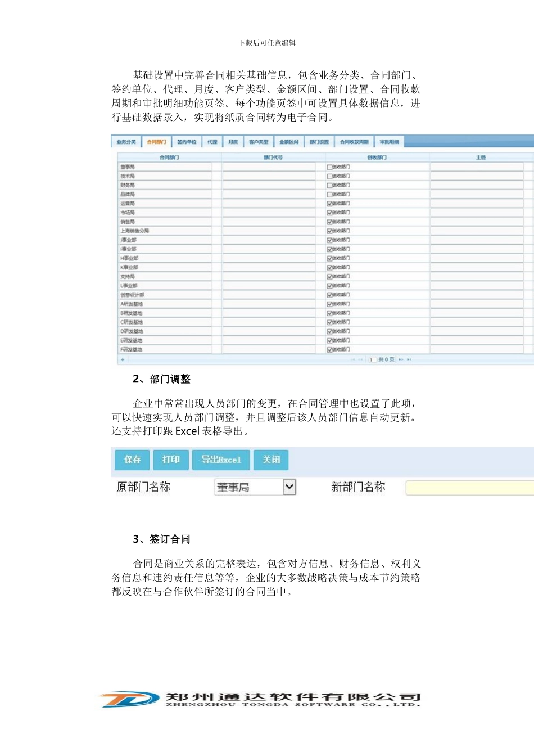Screen dimensions: 534x756
Task: Switch to the 签约单位 tab
Action: click(x=187, y=142)
